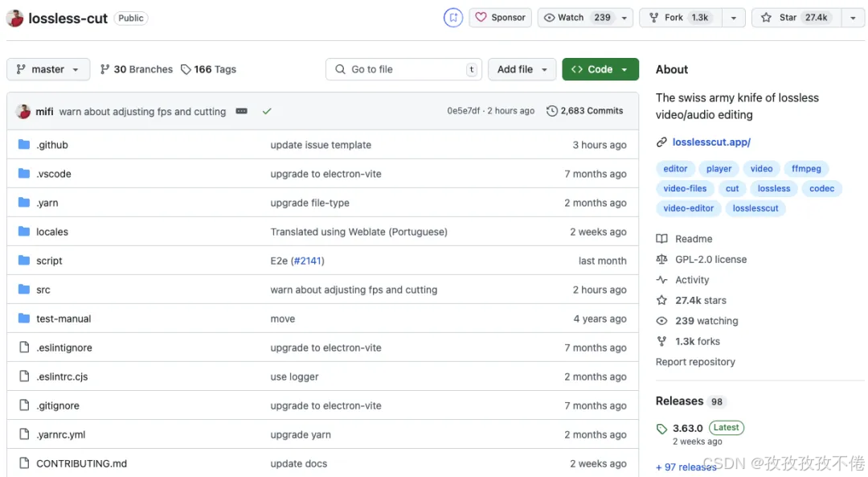Viewport: 868px width, 477px height.
Task: Select the video-files topic tag
Action: click(685, 188)
